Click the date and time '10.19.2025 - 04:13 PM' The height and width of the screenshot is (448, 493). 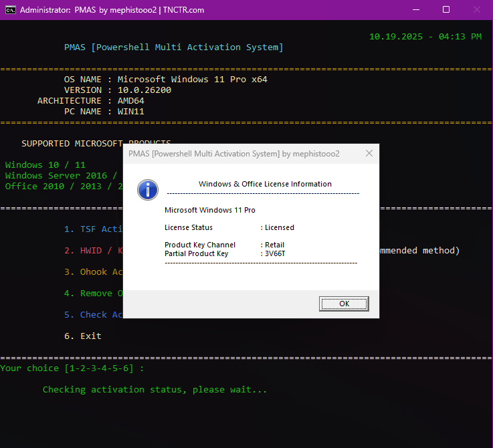click(x=425, y=37)
